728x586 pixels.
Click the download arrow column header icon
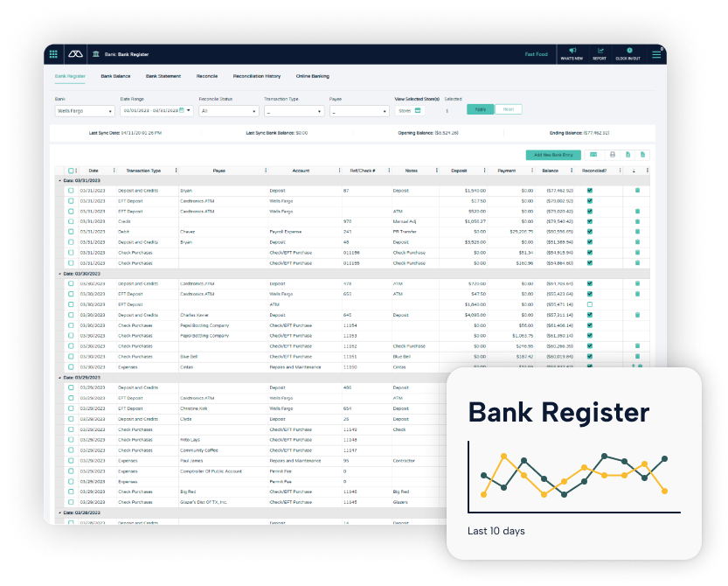coord(634,171)
